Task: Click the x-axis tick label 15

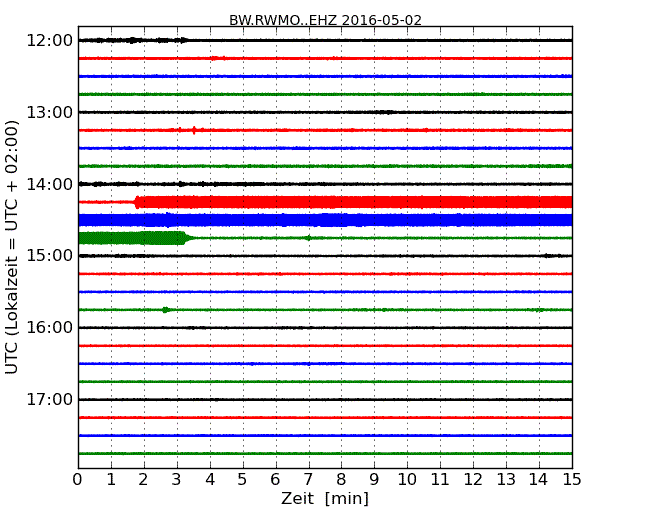Action: (x=572, y=480)
